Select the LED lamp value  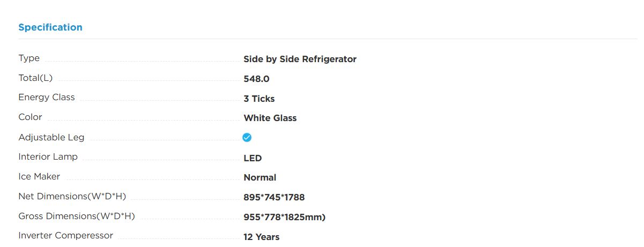253,158
